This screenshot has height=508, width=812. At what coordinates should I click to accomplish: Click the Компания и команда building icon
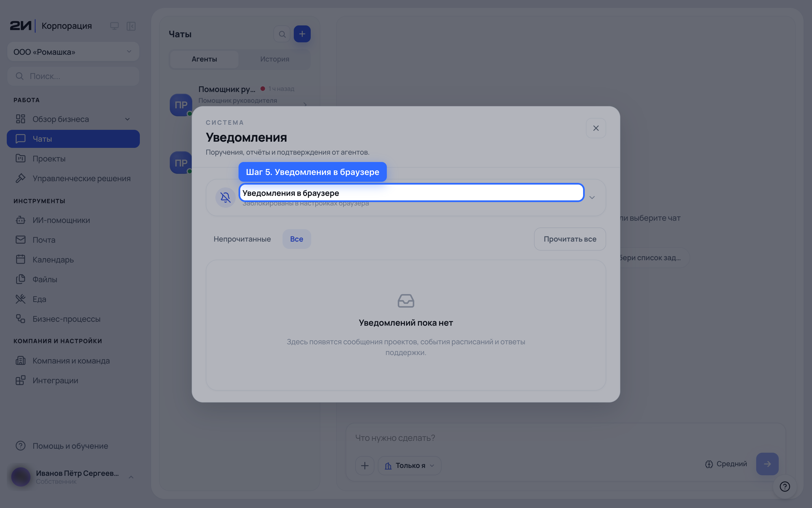click(21, 360)
